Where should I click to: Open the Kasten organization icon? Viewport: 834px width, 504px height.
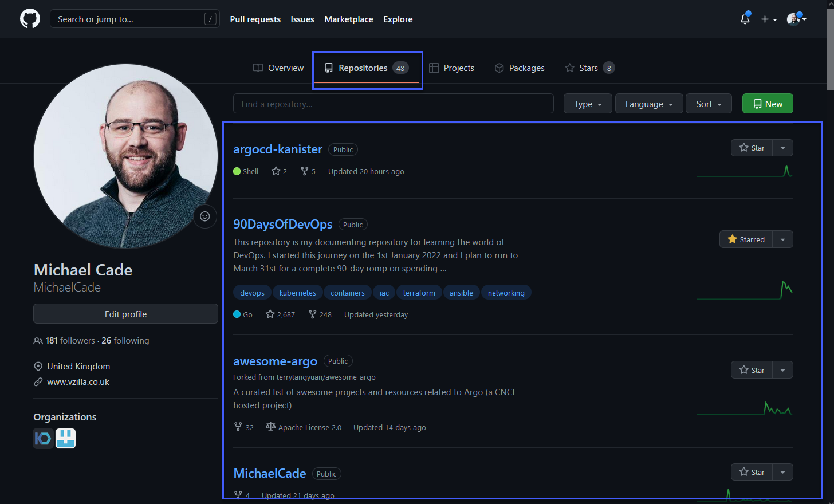(x=42, y=438)
